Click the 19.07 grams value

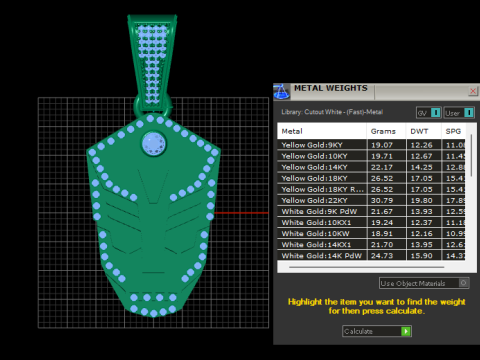click(382, 145)
